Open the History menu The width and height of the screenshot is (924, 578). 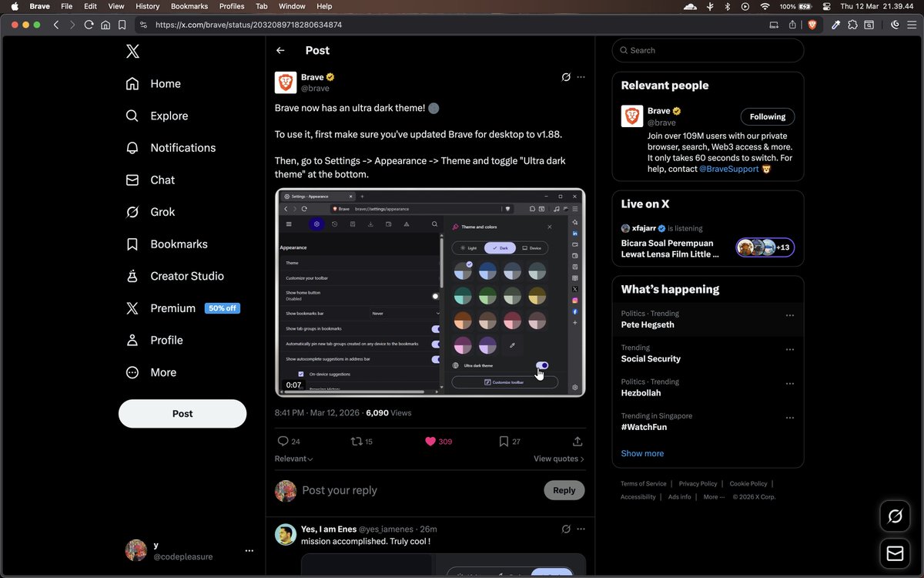click(x=147, y=6)
